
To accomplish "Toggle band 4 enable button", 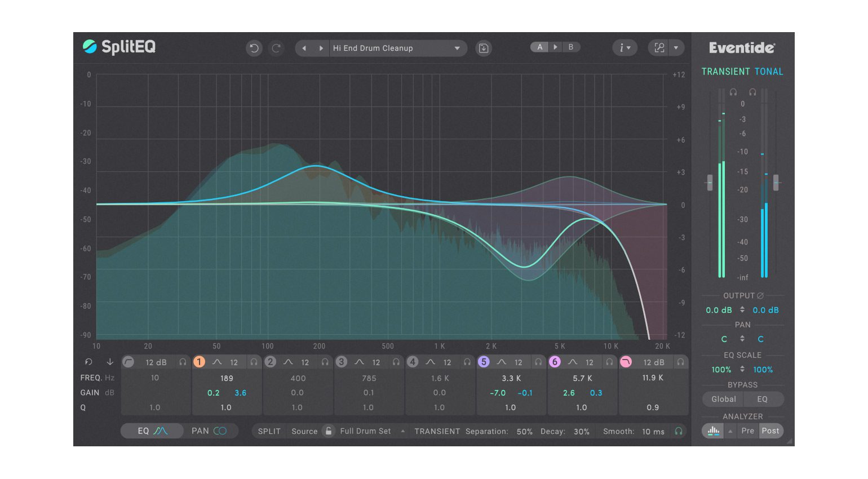I will click(413, 362).
